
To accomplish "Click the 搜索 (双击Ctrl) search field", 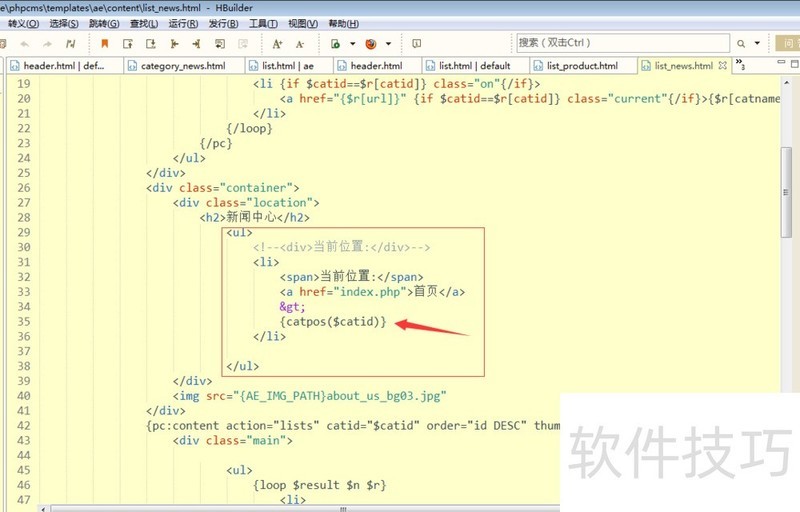I will (623, 43).
